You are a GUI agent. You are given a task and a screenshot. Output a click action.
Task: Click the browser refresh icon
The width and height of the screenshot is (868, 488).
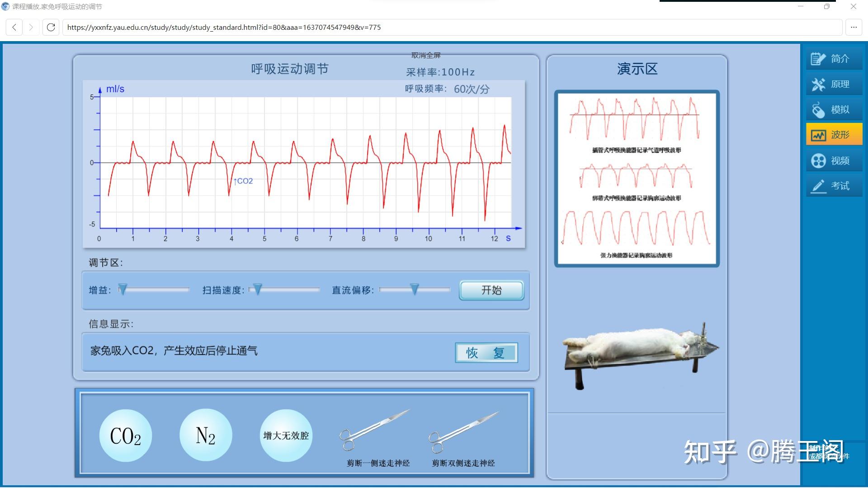point(50,27)
